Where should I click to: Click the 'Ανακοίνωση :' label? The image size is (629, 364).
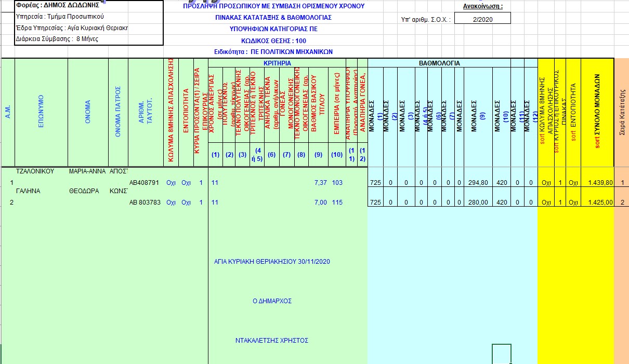[x=482, y=7]
